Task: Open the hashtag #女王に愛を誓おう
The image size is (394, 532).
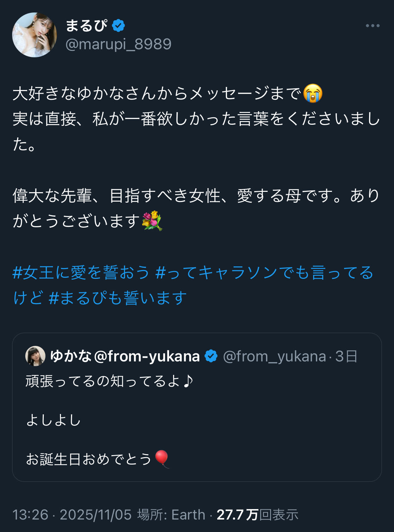Action: tap(81, 272)
